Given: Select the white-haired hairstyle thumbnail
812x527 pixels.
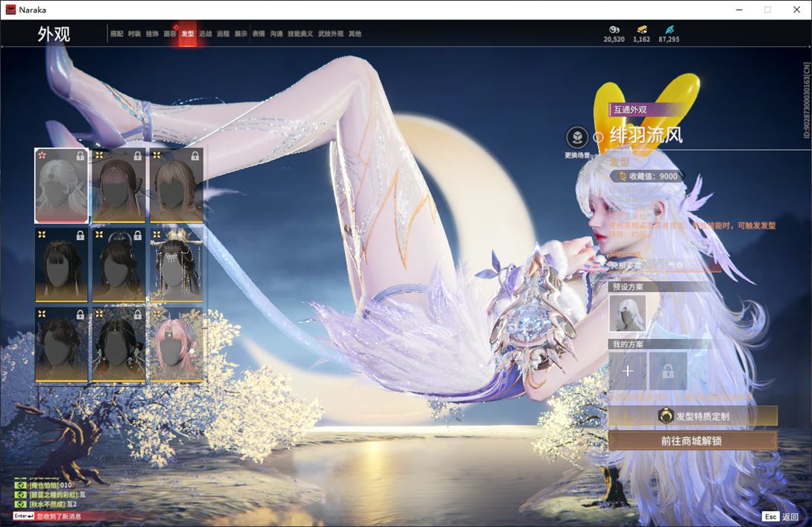Looking at the screenshot, I should pyautogui.click(x=61, y=186).
